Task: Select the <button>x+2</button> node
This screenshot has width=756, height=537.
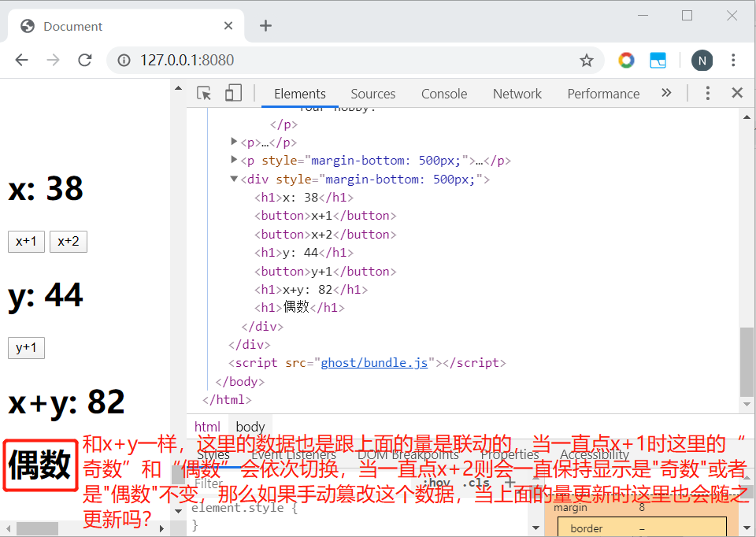Action: [325, 235]
